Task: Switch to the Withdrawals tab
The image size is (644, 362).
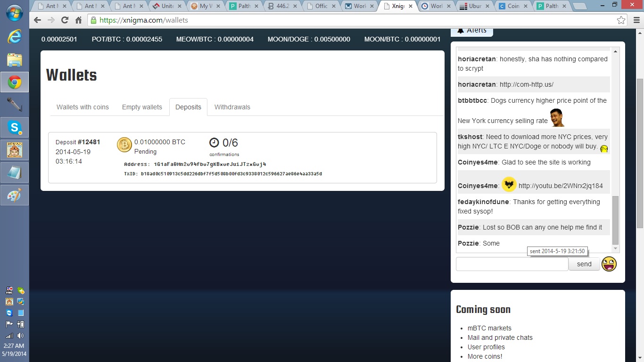Action: pyautogui.click(x=232, y=107)
